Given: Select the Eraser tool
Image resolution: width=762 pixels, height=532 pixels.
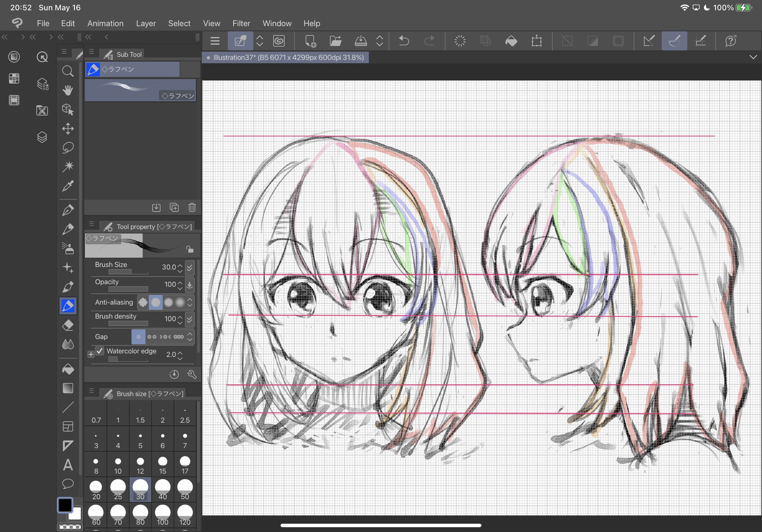Looking at the screenshot, I should (68, 325).
